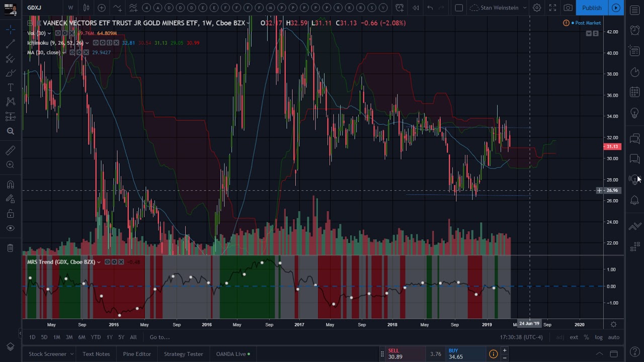Open the notifications bell in right sidebar

pyautogui.click(x=635, y=200)
